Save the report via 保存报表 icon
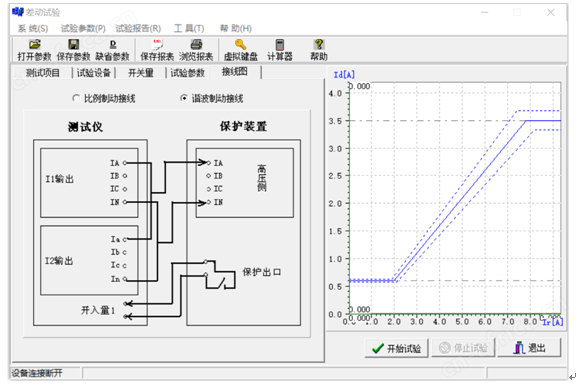This screenshot has height=388, width=579. click(x=157, y=50)
